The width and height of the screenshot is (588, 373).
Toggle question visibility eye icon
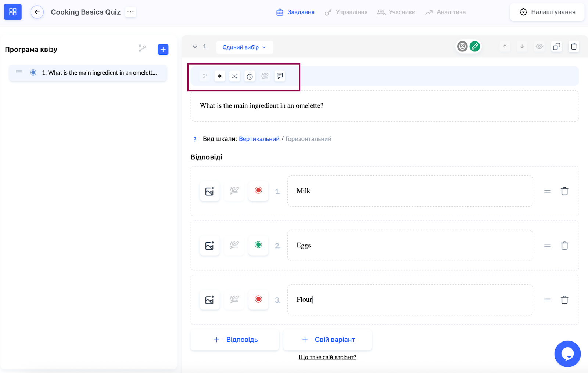click(539, 47)
